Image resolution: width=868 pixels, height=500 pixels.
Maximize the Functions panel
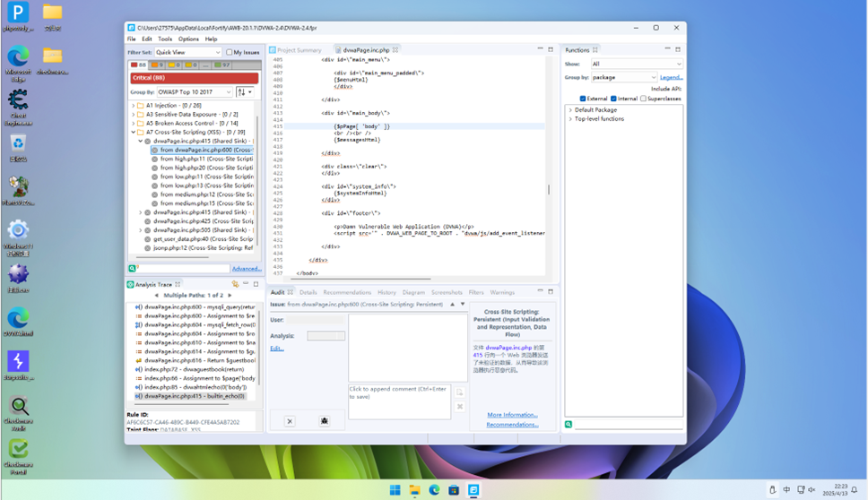click(x=678, y=49)
